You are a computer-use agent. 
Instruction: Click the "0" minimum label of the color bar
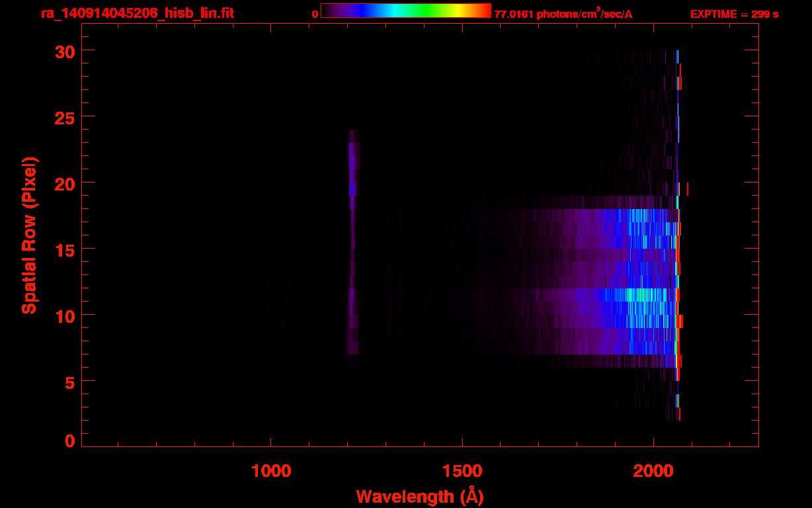tap(315, 14)
